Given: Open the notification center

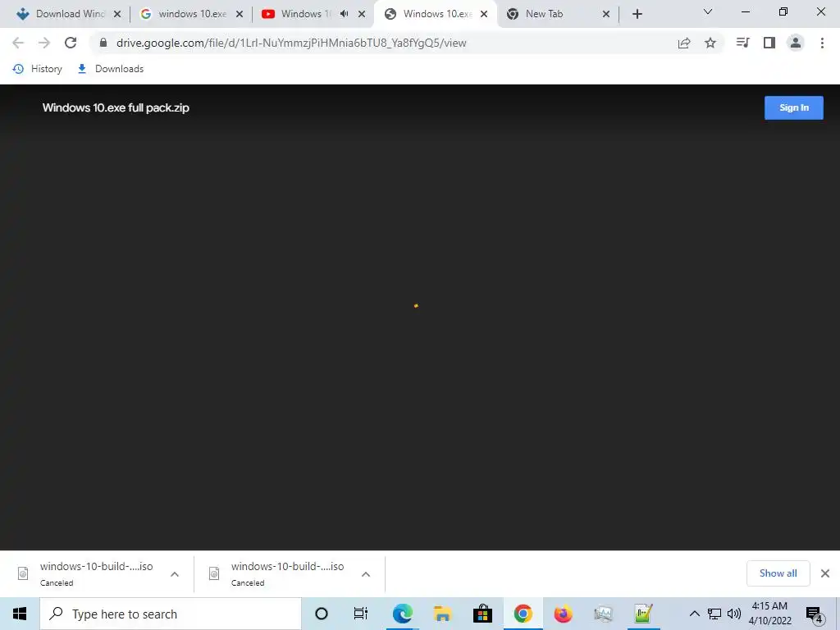Looking at the screenshot, I should tap(815, 615).
